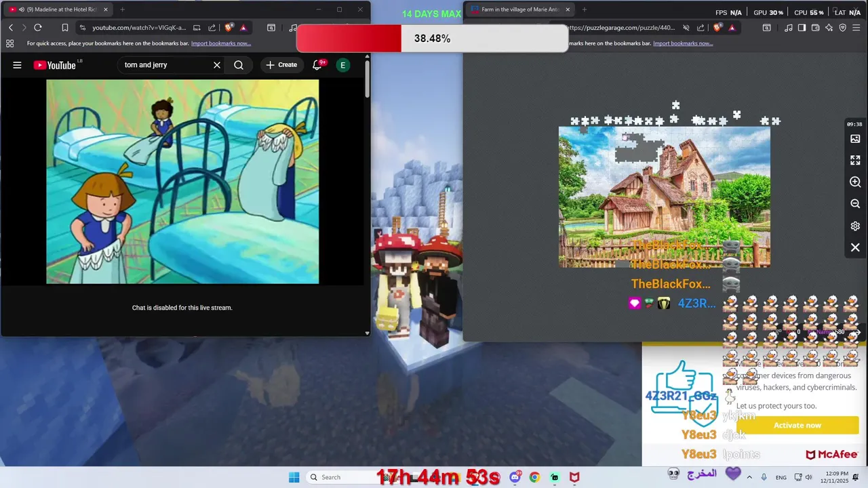Click the YouTube page vertical scrollbar
Screen dimensions: 868x488
pos(367,78)
